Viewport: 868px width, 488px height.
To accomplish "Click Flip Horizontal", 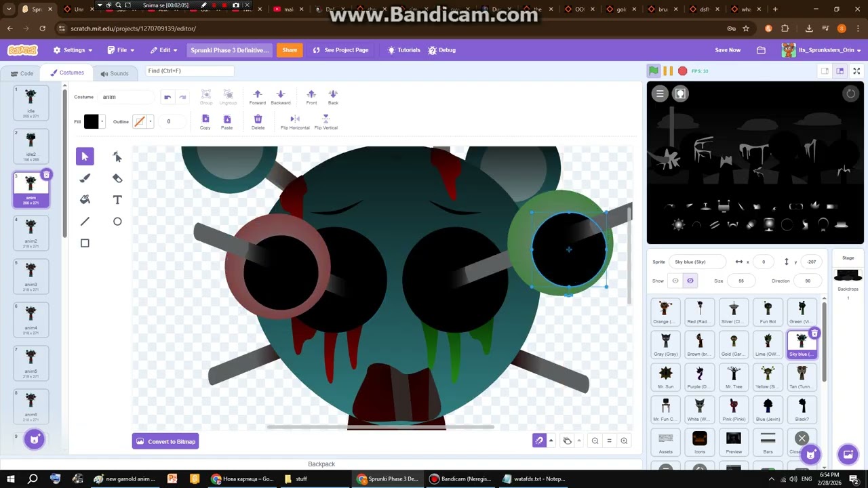I will coord(295,122).
